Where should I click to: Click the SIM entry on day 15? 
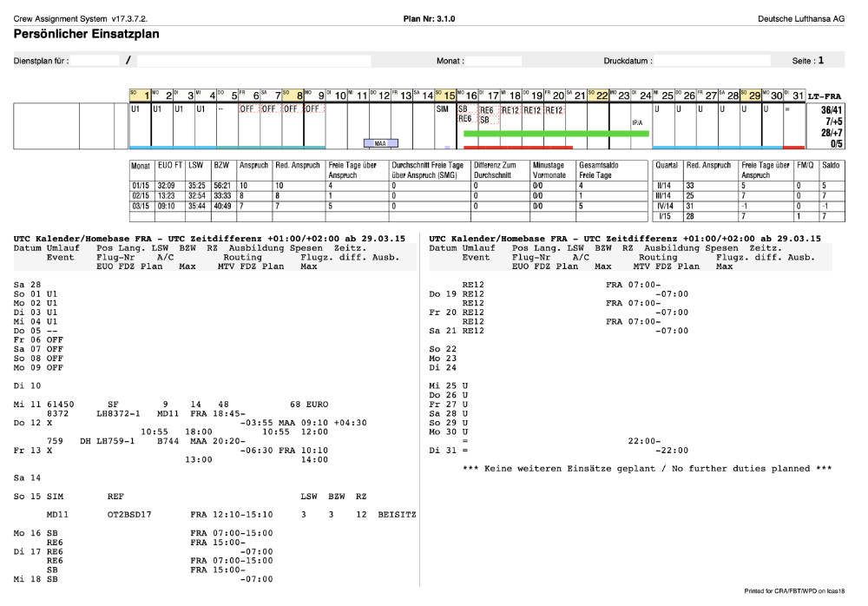pyautogui.click(x=442, y=110)
